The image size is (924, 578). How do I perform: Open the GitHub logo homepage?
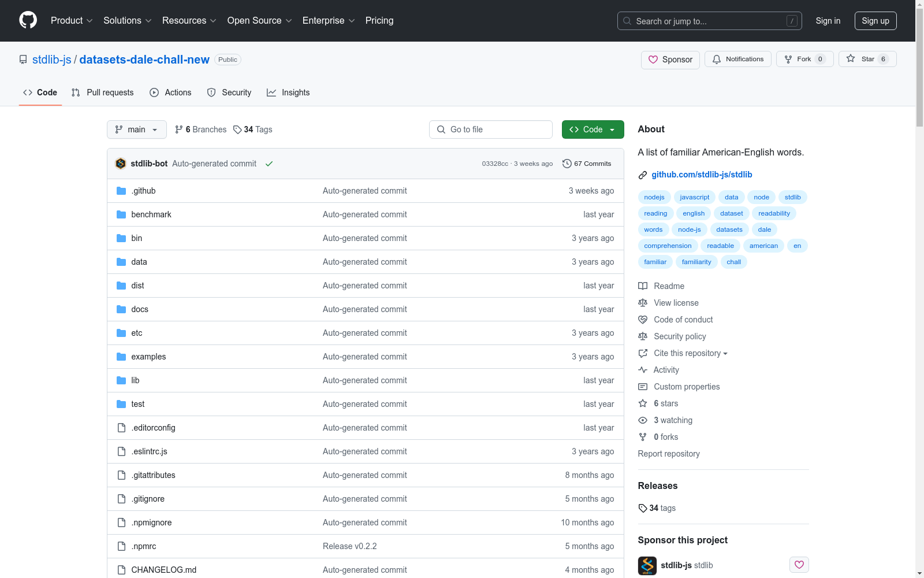pos(28,20)
